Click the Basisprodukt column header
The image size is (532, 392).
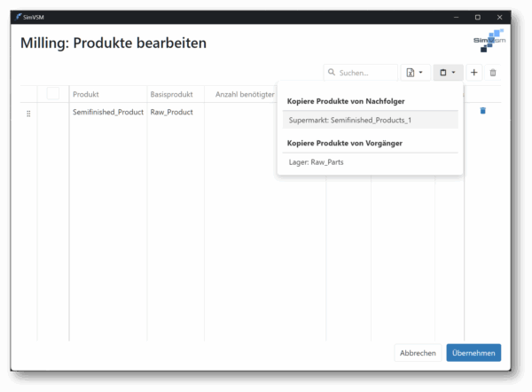pyautogui.click(x=171, y=93)
